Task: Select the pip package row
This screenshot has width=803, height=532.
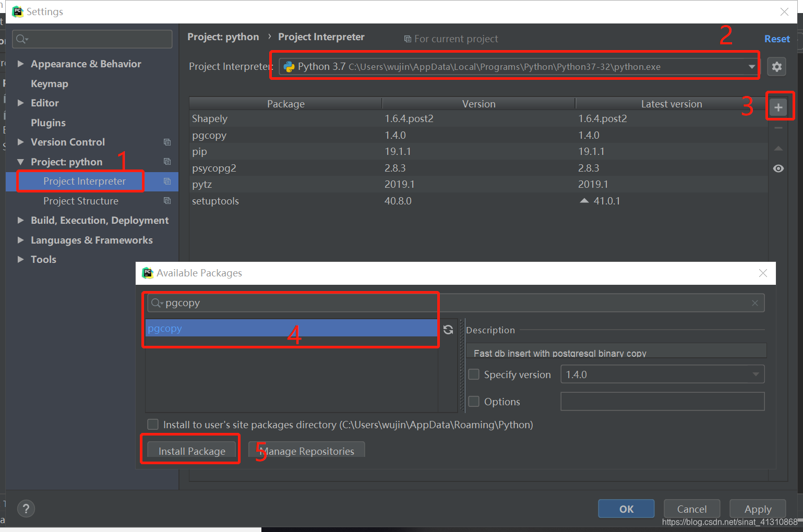Action: point(478,151)
